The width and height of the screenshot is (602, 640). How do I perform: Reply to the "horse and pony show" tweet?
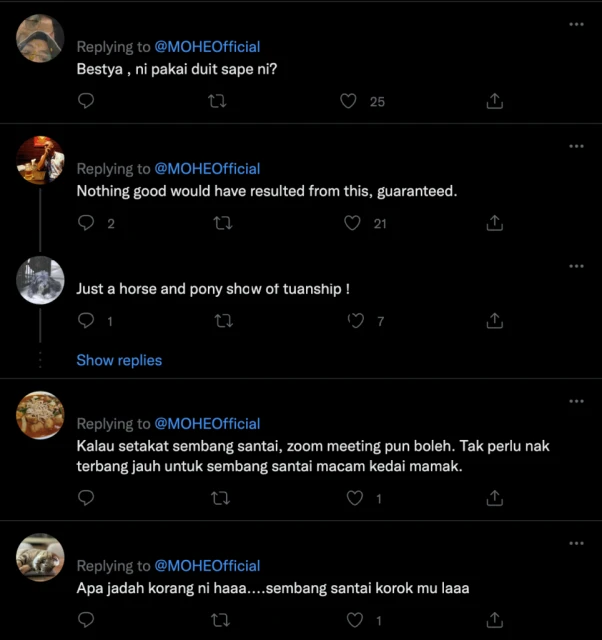coord(86,321)
